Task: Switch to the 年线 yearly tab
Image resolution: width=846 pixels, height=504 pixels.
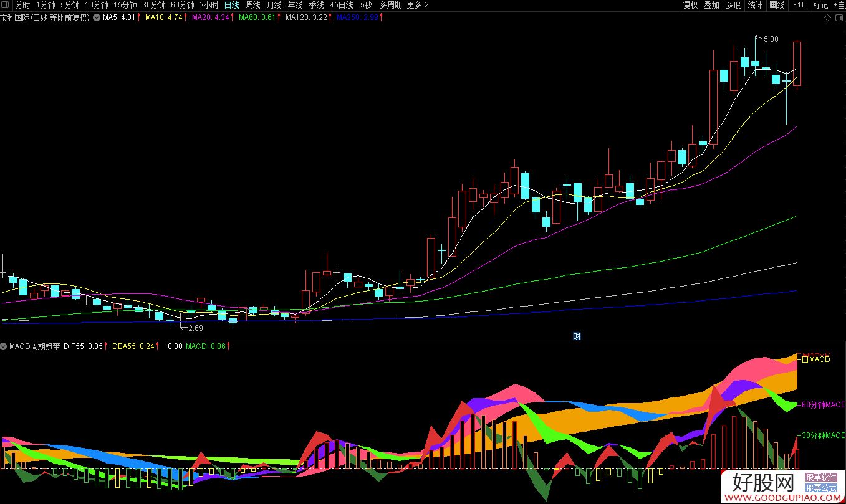Action: [295, 5]
